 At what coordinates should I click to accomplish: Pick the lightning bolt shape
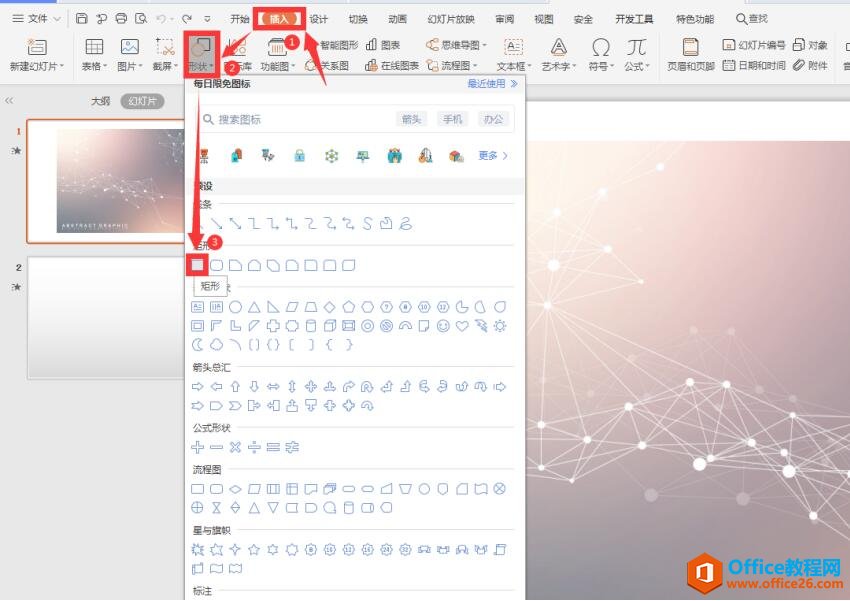(x=481, y=326)
